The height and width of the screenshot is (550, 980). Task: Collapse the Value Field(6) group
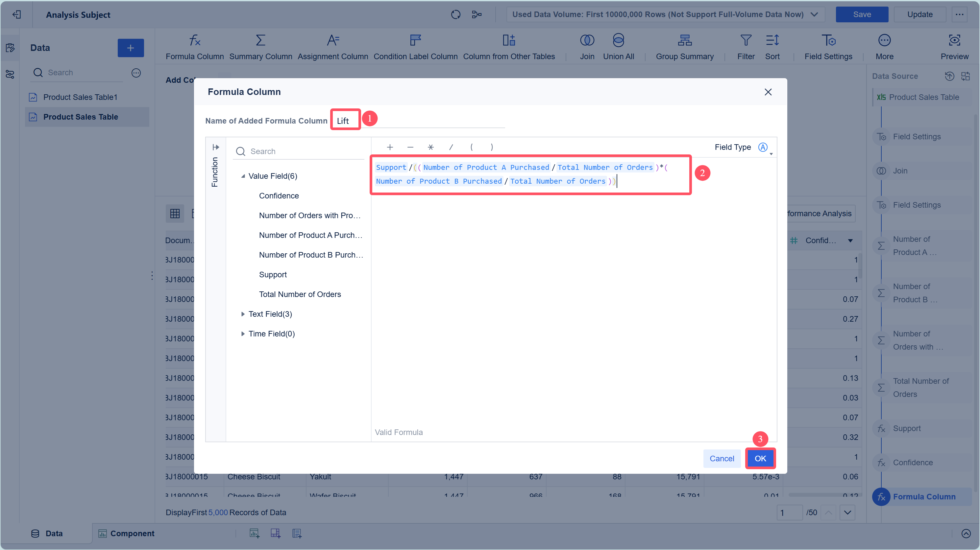click(243, 176)
